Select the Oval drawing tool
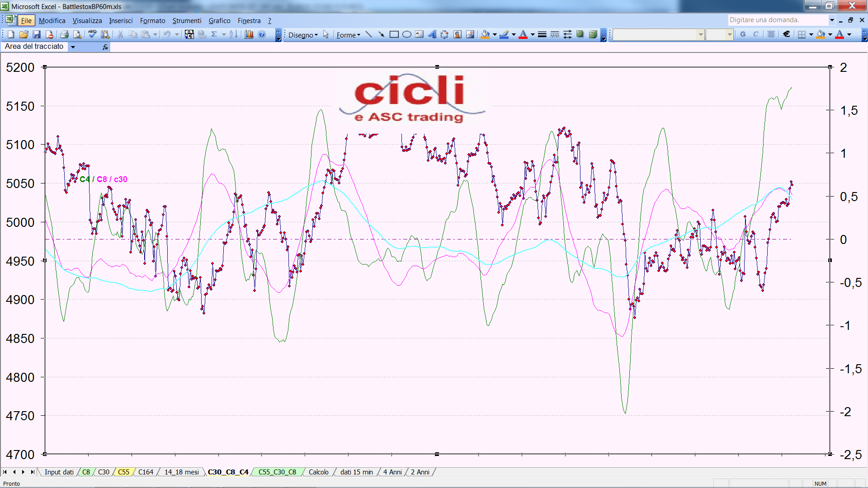 [406, 34]
